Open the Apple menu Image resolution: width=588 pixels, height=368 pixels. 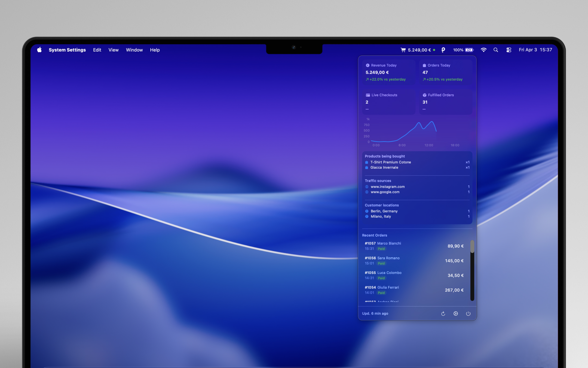(x=39, y=50)
